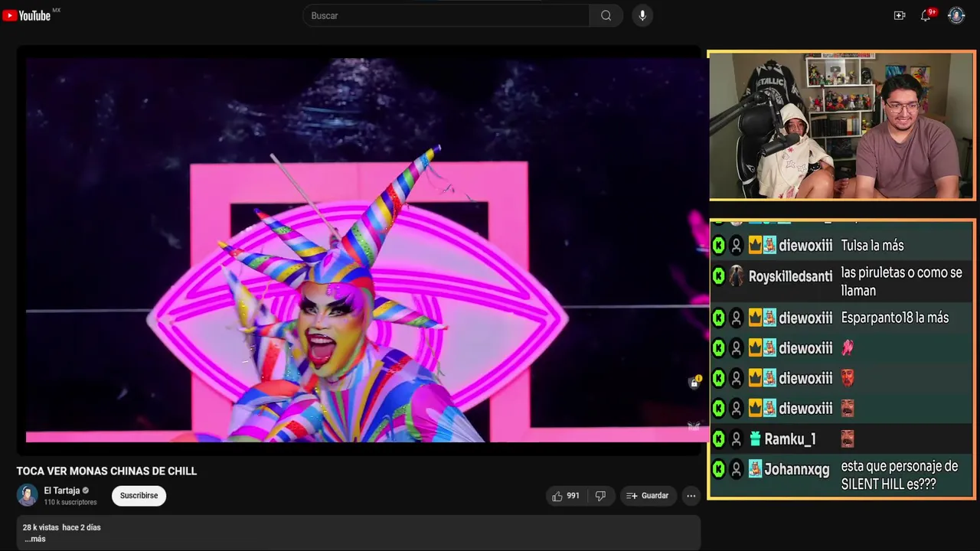This screenshot has height=551, width=980.
Task: Click Royskilledsanti username in chat
Action: (x=790, y=276)
